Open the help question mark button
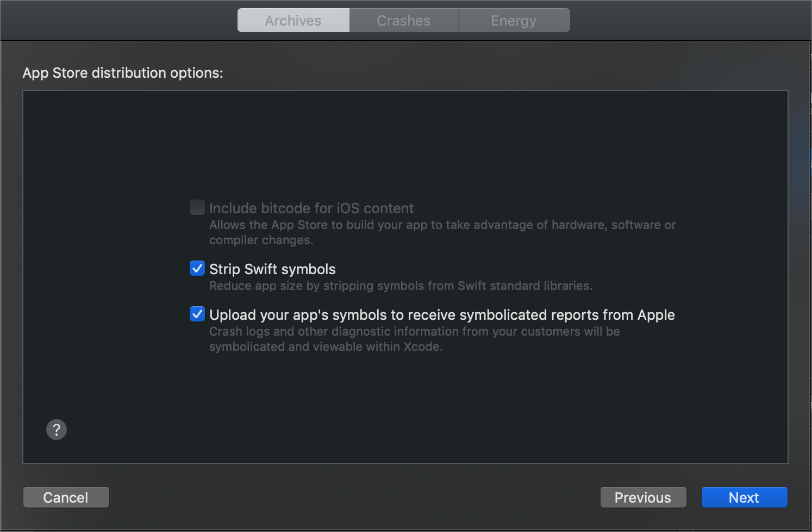The image size is (812, 532). click(57, 430)
